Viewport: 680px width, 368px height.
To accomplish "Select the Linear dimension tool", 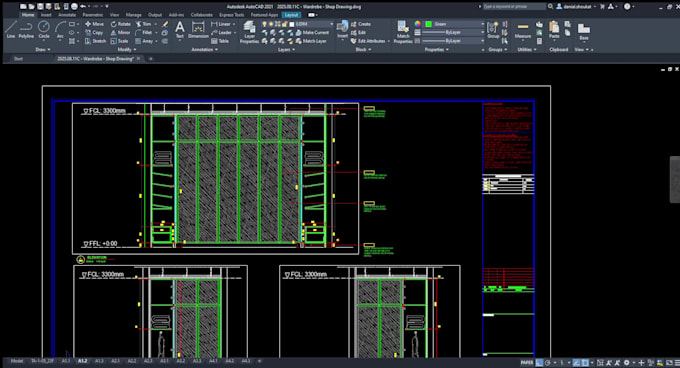I will (x=221, y=24).
